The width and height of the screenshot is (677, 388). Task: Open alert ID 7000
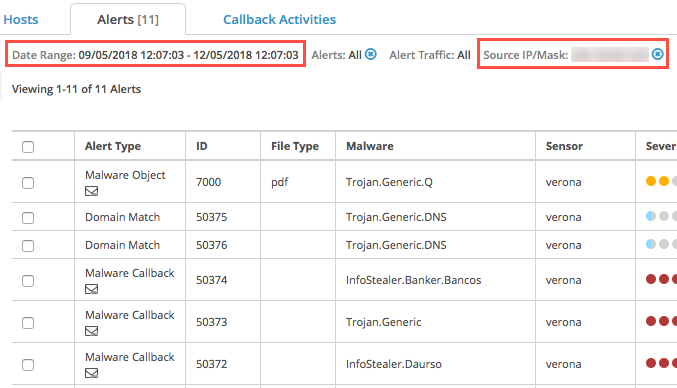209,182
